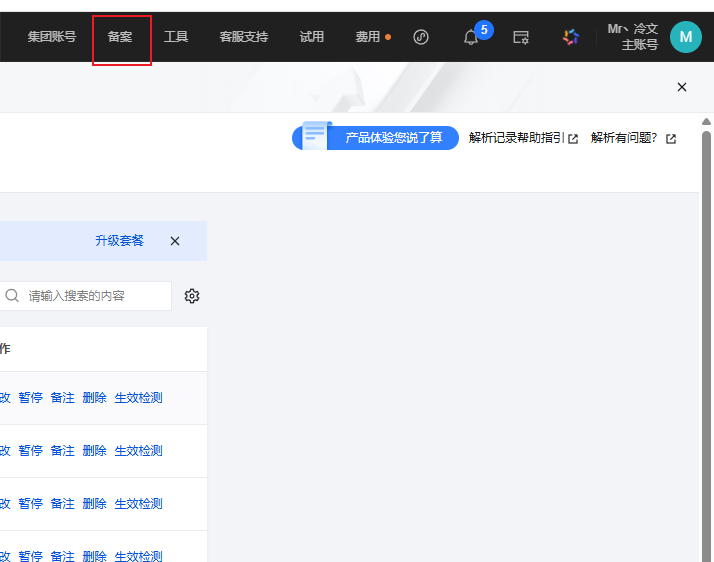Click the 升级套餐 link

coord(119,240)
